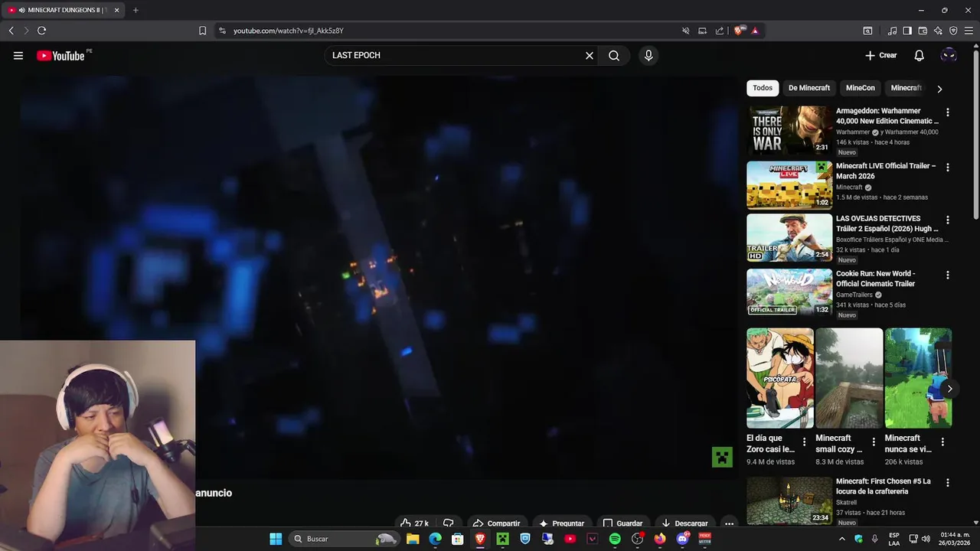The height and width of the screenshot is (551, 980).
Task: Open File Explorer from the taskbar
Action: coord(413,539)
